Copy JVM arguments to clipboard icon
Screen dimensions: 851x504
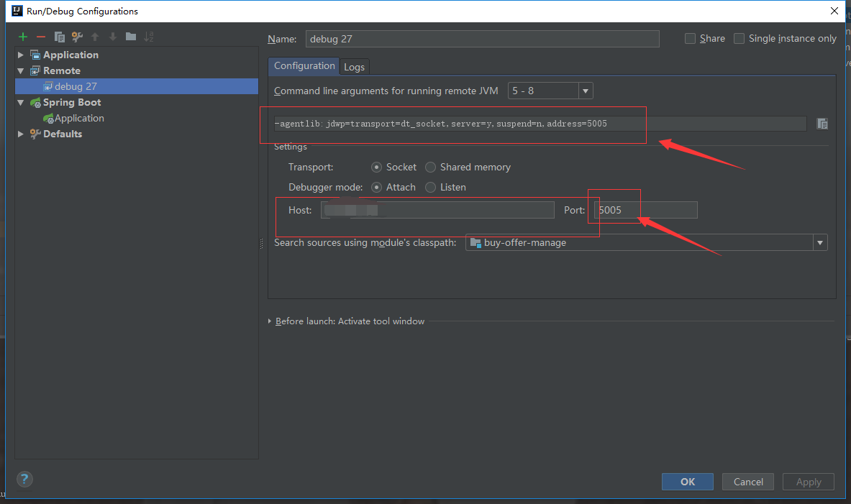(822, 124)
